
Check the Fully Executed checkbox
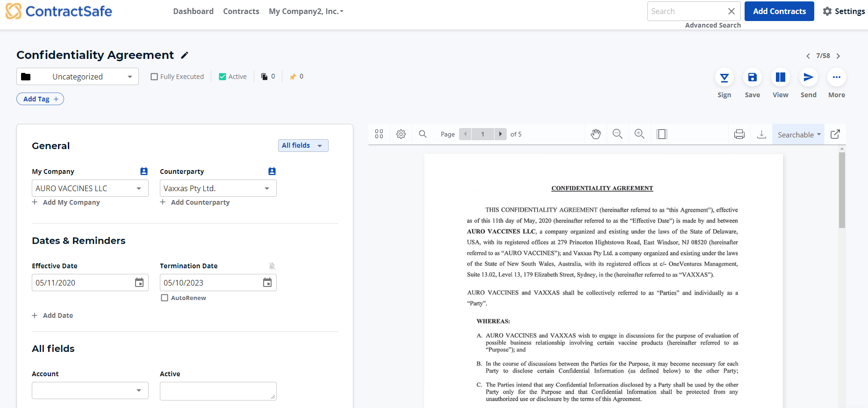154,77
